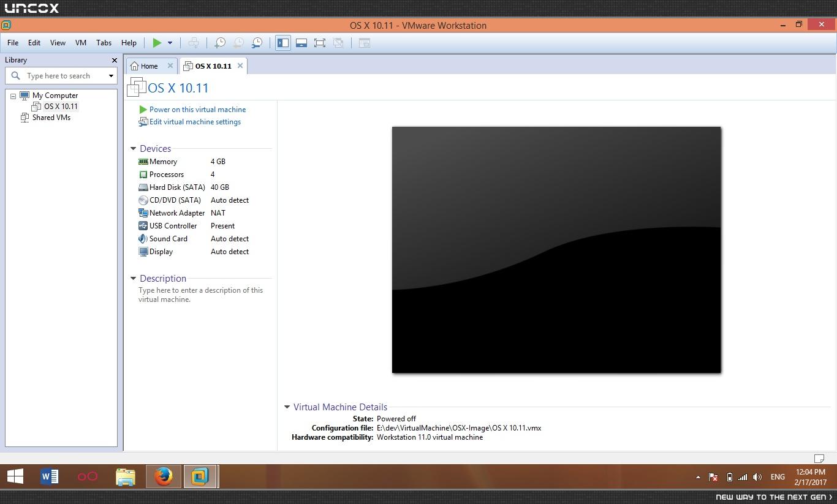Viewport: 837px width, 504px height.
Task: Select My Computer in the Library tree
Action: pyautogui.click(x=55, y=96)
